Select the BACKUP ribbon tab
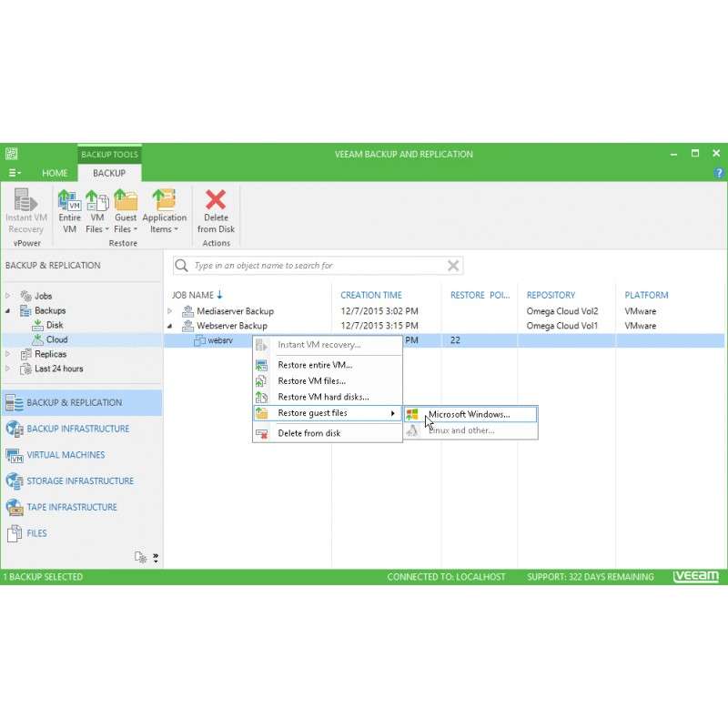This screenshot has height=728, width=728. pyautogui.click(x=109, y=173)
